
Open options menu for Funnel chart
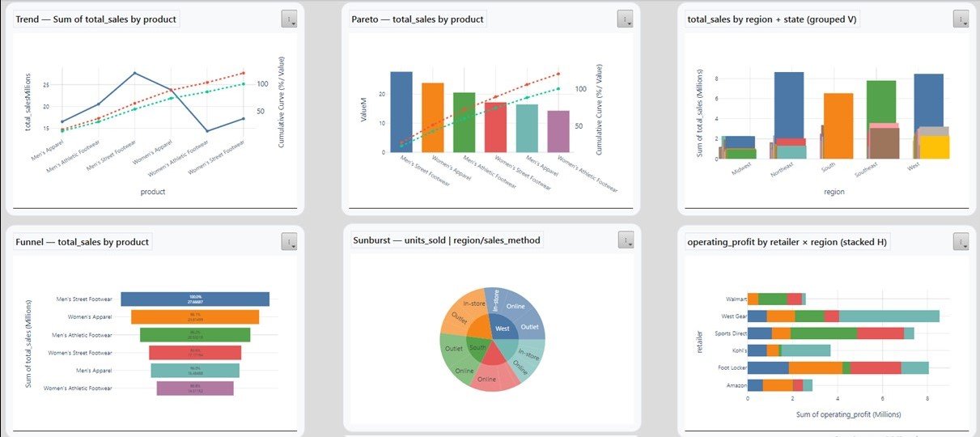pyautogui.click(x=290, y=242)
